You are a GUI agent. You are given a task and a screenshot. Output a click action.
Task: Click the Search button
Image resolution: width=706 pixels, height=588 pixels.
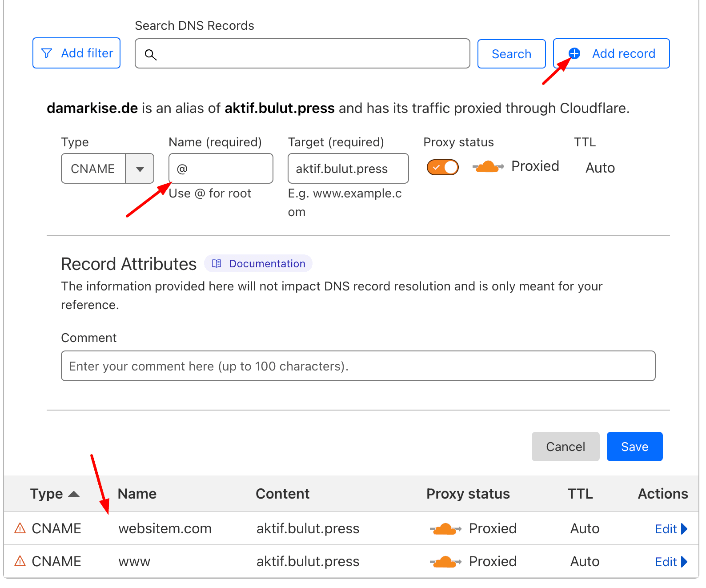coord(511,54)
